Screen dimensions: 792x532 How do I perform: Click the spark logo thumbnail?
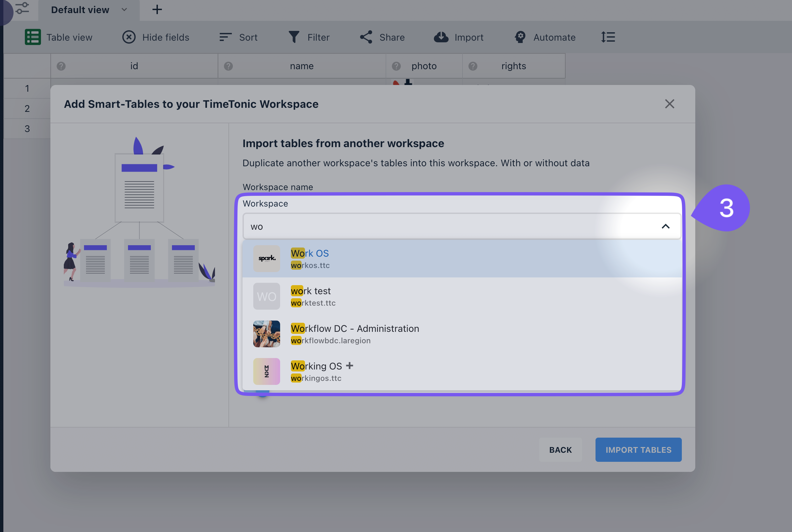tap(267, 259)
